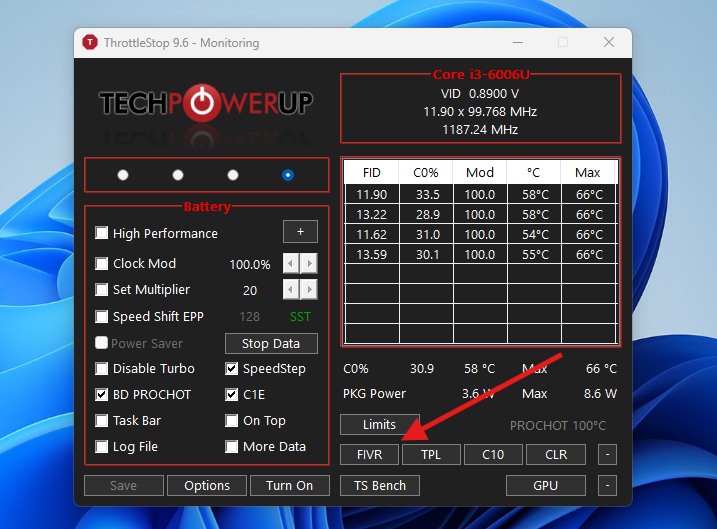The height and width of the screenshot is (529, 717).
Task: Select the table cell showing FID 13.59
Action: [372, 255]
